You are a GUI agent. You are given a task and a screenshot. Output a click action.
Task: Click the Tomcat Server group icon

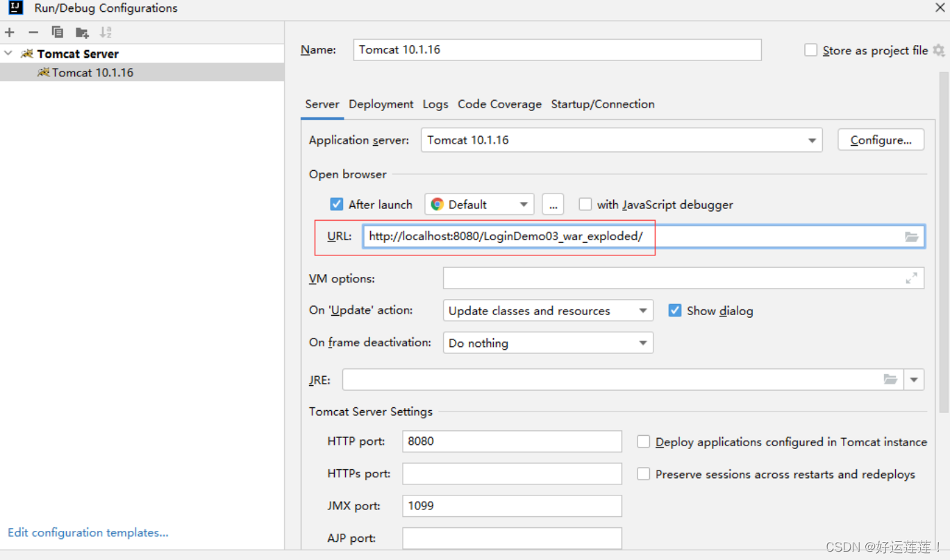point(27,53)
